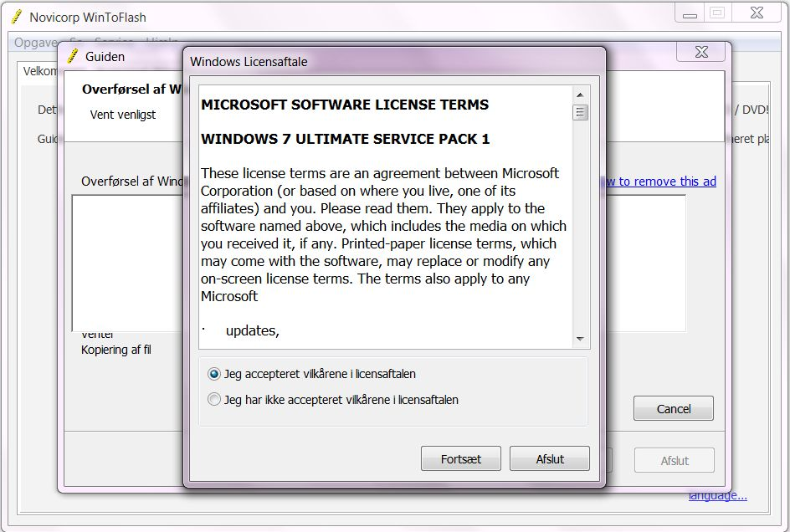The height and width of the screenshot is (532, 790).
Task: Open the language... link in main window
Action: [x=717, y=496]
